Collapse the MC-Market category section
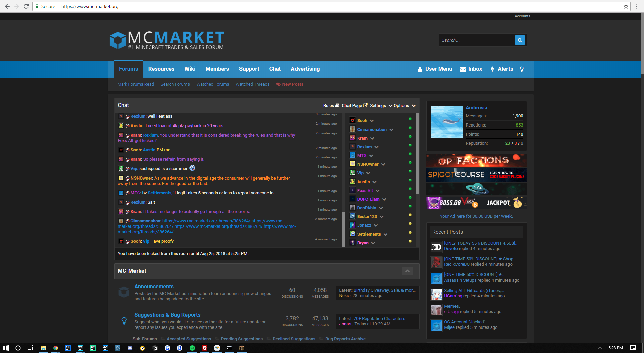 point(408,271)
